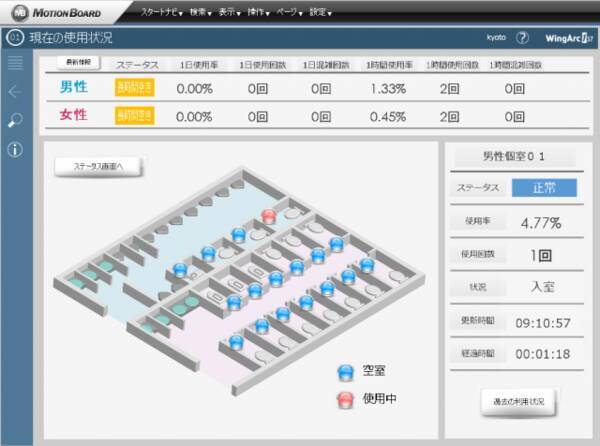Viewport: 600px width, 446px height.
Task: Click the yellow status badge for 女性
Action: (135, 114)
